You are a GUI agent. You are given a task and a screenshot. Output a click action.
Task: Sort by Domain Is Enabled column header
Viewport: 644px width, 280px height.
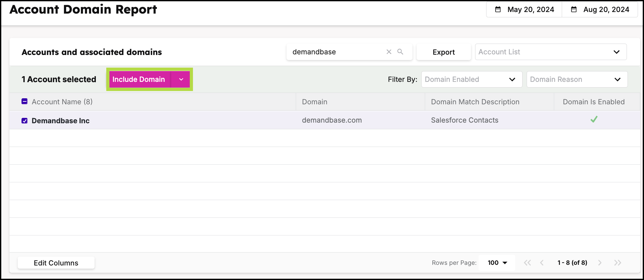pyautogui.click(x=594, y=102)
